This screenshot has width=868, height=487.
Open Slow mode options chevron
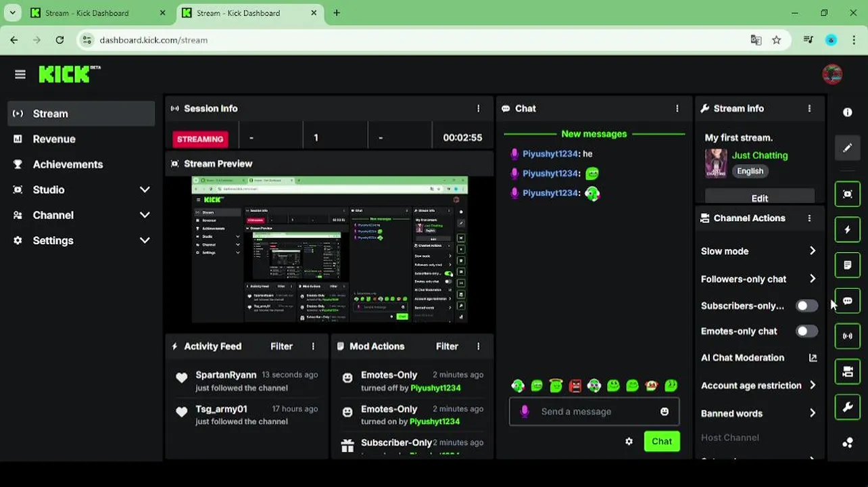(x=813, y=251)
